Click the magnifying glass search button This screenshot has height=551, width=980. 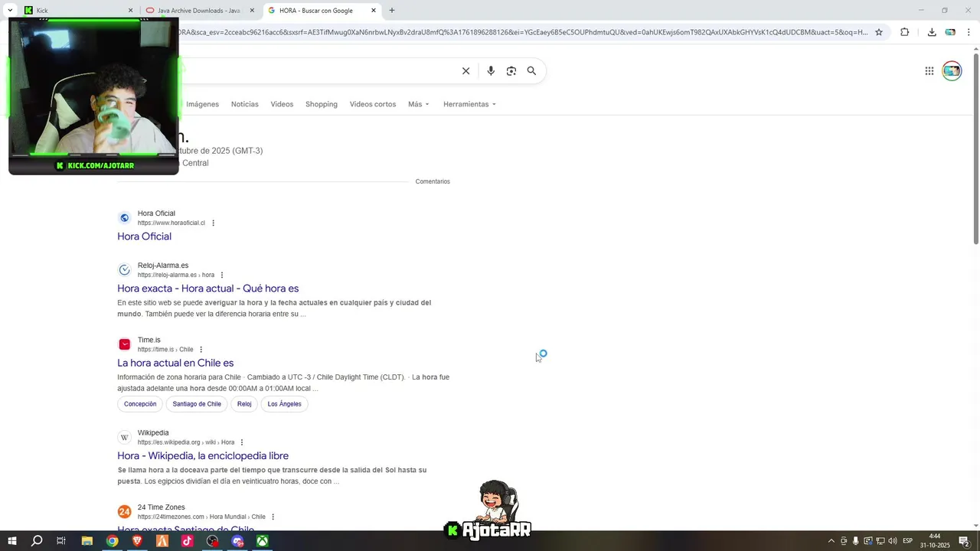531,71
